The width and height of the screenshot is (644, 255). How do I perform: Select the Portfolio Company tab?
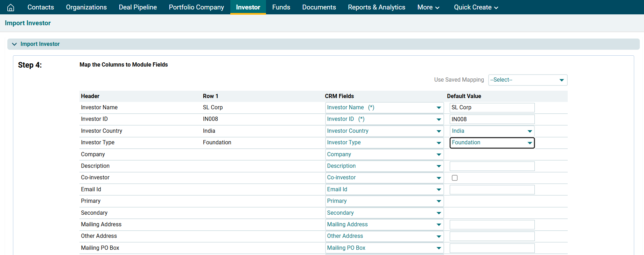pos(196,7)
